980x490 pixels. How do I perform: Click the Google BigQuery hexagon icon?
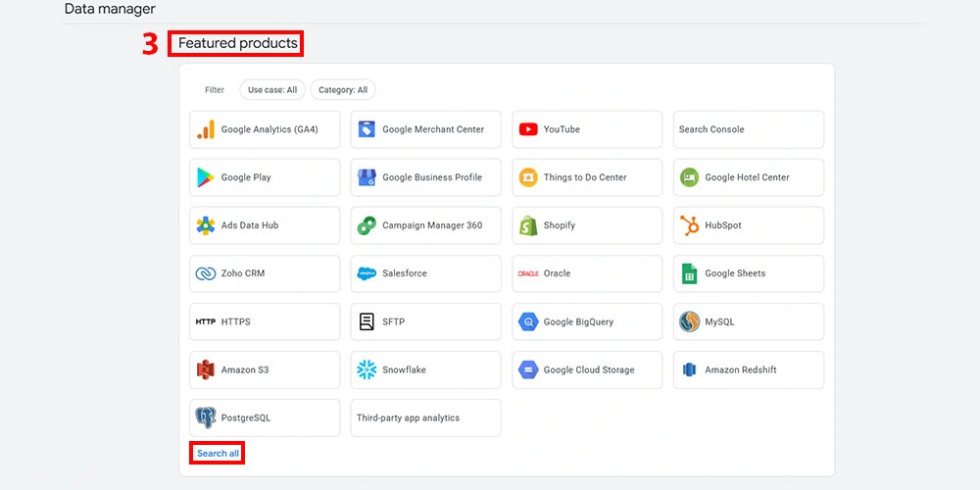click(528, 321)
